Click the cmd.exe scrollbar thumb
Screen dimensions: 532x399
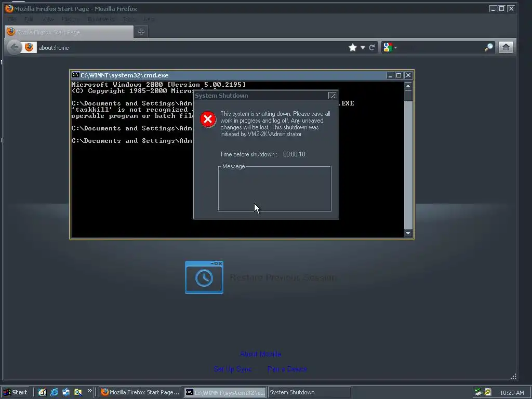coord(408,96)
